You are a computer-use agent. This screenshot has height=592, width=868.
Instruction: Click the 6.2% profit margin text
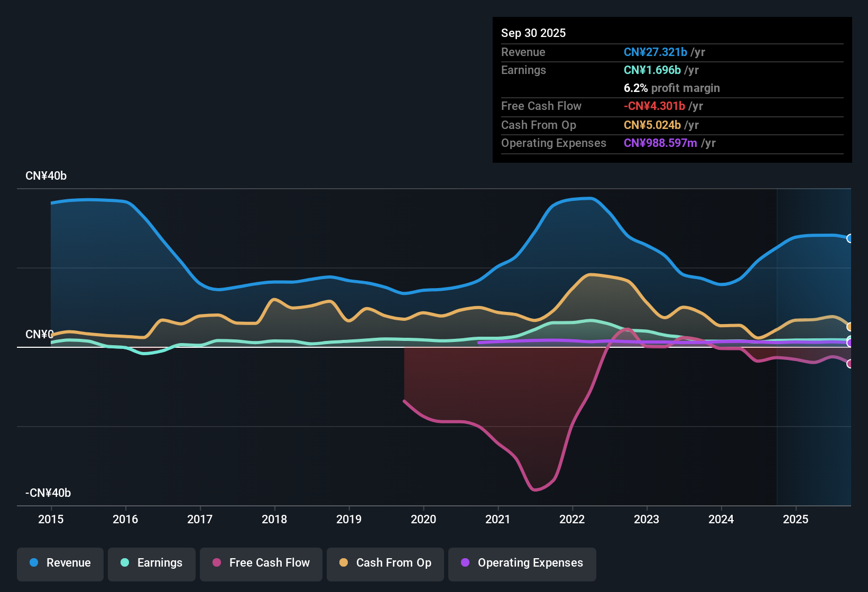tap(671, 88)
